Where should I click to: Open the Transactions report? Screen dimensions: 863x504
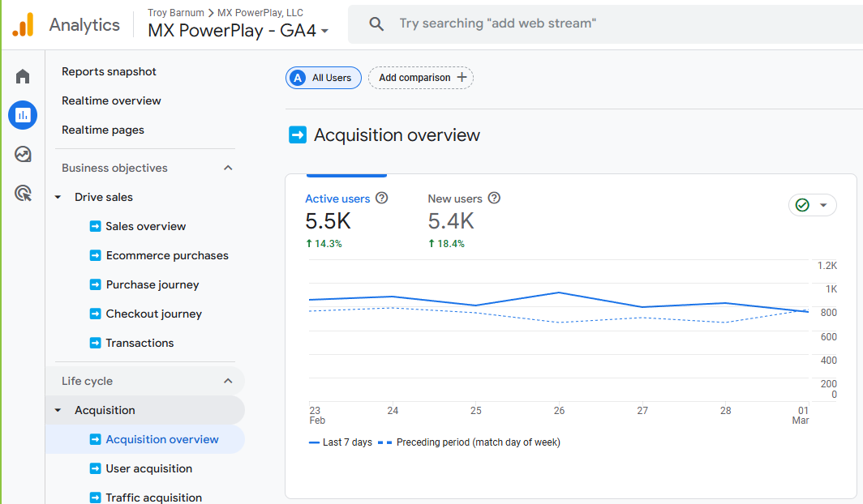(140, 343)
